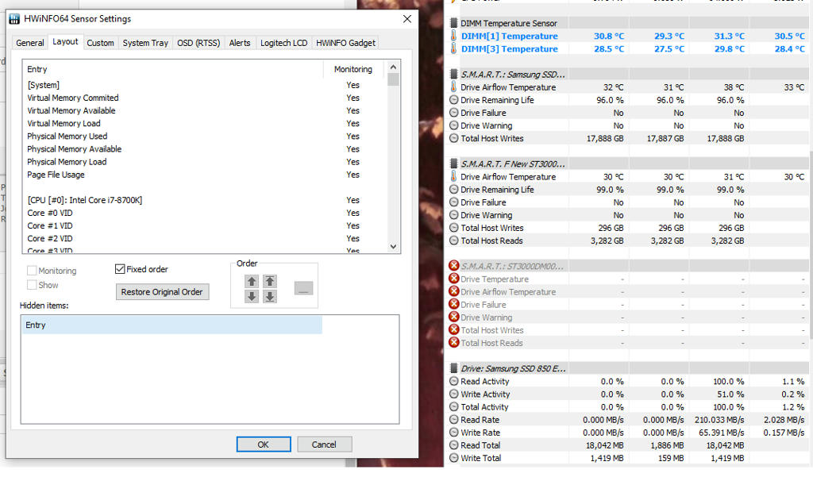Screen dimensions: 813x504
Task: Click the icon of Total Host Writes showing 296 GB
Action: pyautogui.click(x=453, y=228)
